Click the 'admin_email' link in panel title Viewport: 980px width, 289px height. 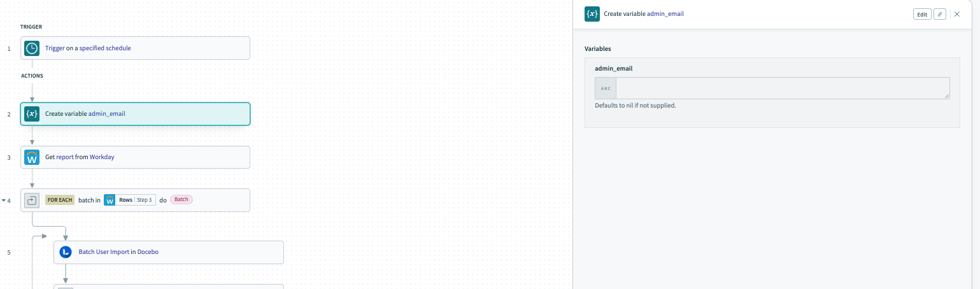pyautogui.click(x=665, y=13)
